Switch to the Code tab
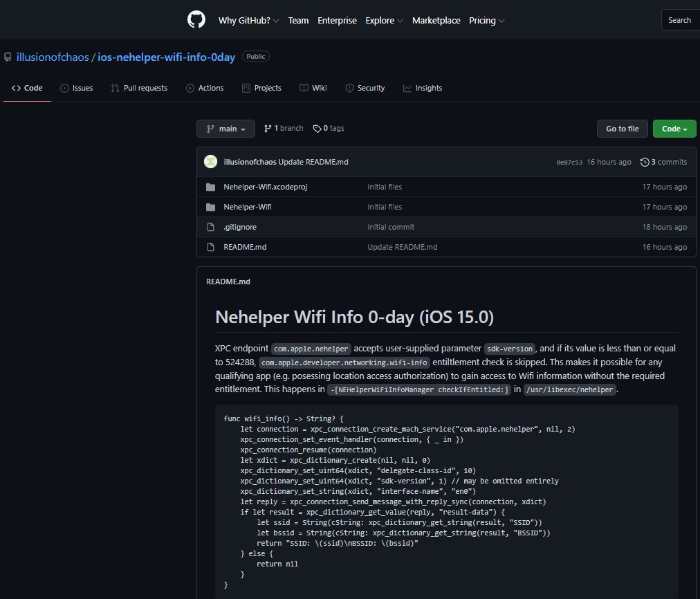 coord(27,88)
